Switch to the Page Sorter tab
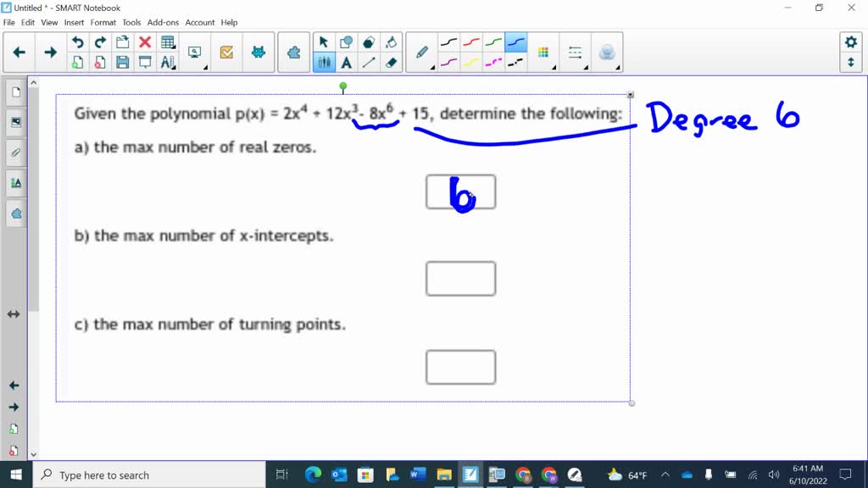The height and width of the screenshot is (488, 868). point(14,91)
